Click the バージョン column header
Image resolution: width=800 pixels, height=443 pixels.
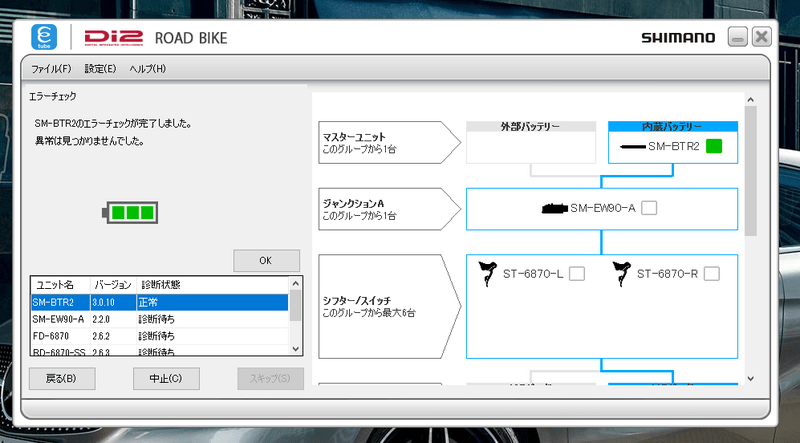113,285
